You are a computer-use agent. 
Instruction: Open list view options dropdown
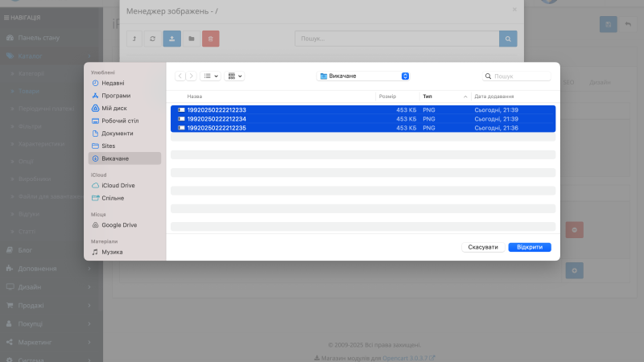pyautogui.click(x=210, y=76)
